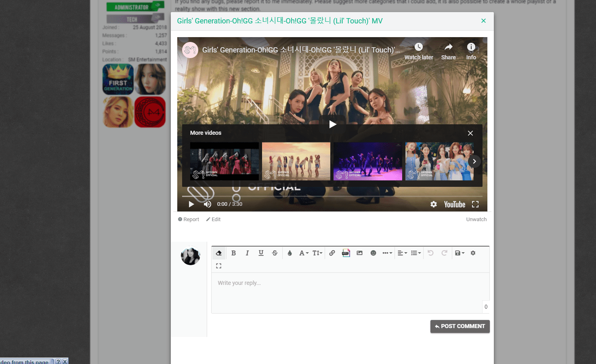Viewport: 596px width, 364px height.
Task: Open the Report link under the video
Action: [189, 220]
